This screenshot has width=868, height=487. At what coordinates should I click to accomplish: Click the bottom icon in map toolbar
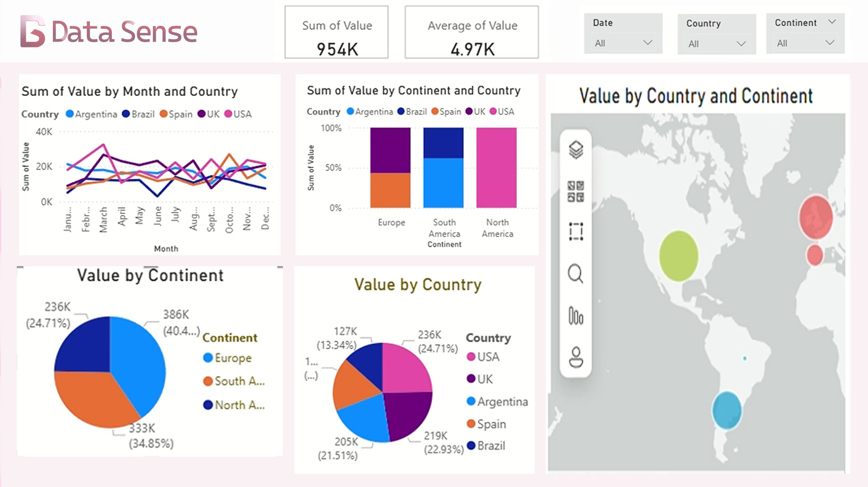point(576,357)
